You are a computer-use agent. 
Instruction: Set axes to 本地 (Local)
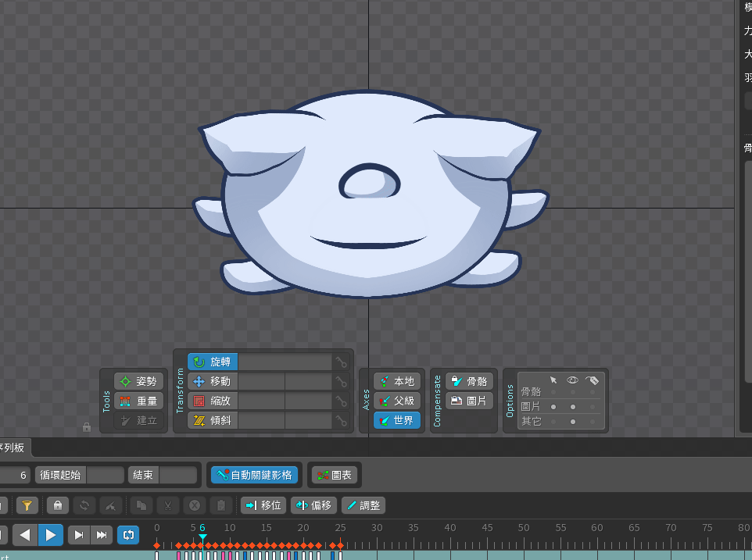[397, 381]
